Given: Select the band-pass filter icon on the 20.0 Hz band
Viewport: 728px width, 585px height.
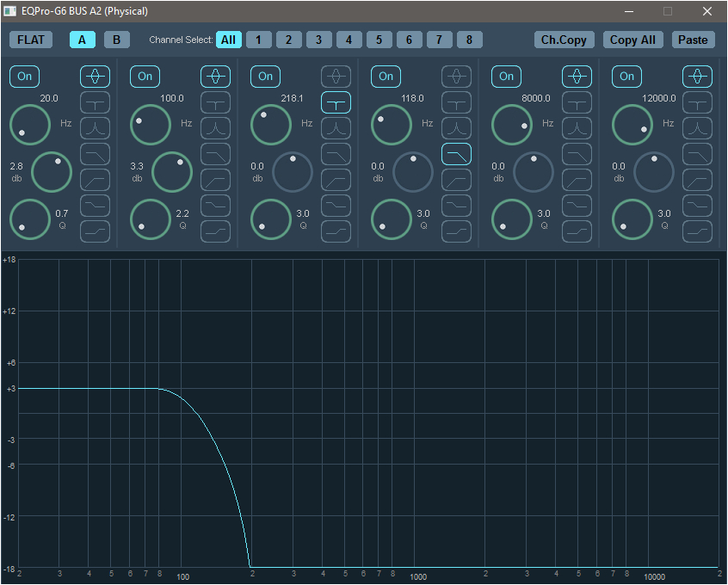Looking at the screenshot, I should 95,128.
